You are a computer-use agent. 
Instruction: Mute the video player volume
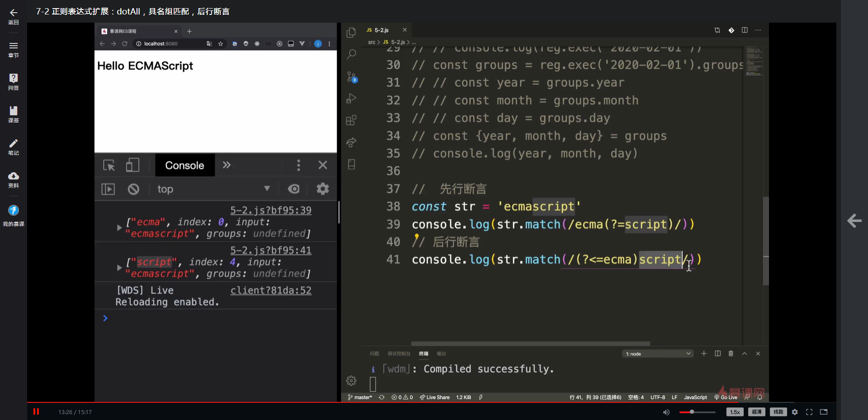(x=666, y=412)
